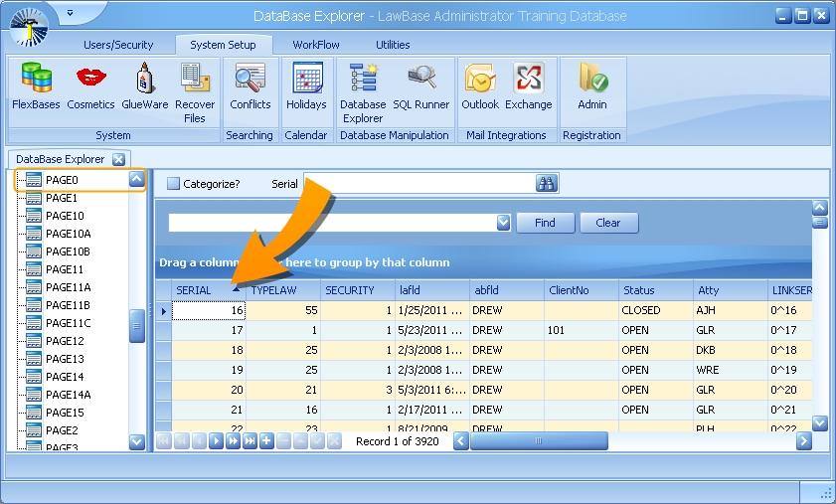This screenshot has width=836, height=504.
Task: Select PAGE10B in the table tree
Action: coord(68,252)
